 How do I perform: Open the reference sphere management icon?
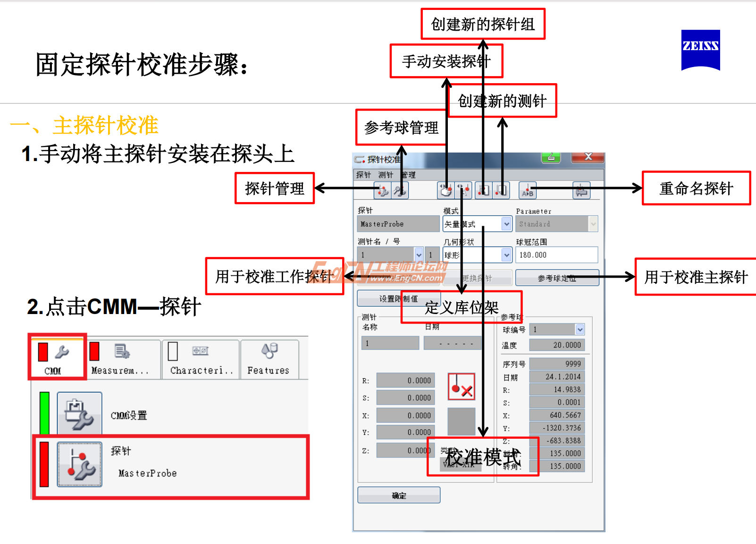coord(400,191)
